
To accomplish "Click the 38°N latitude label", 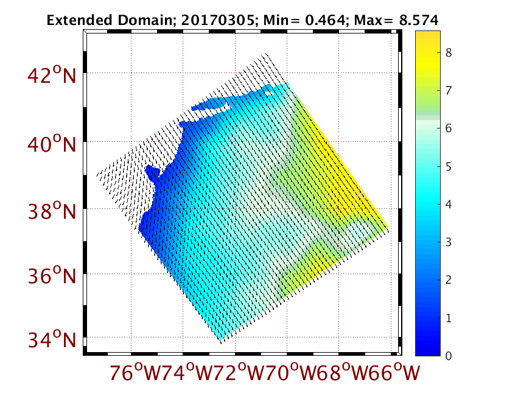I will pyautogui.click(x=52, y=211).
